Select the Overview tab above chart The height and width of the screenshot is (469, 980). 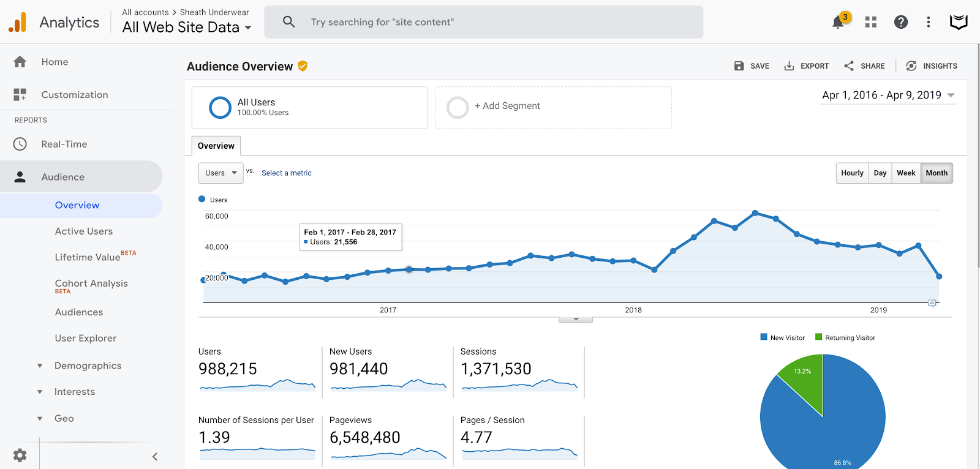(216, 146)
